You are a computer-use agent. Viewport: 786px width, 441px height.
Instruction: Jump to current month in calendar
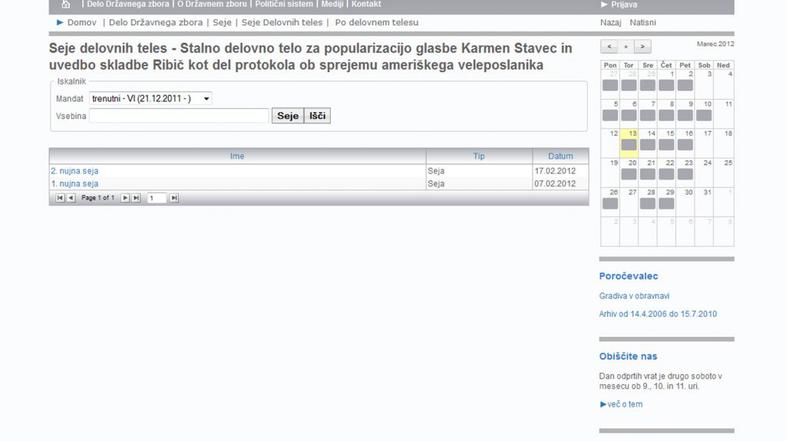(x=626, y=46)
